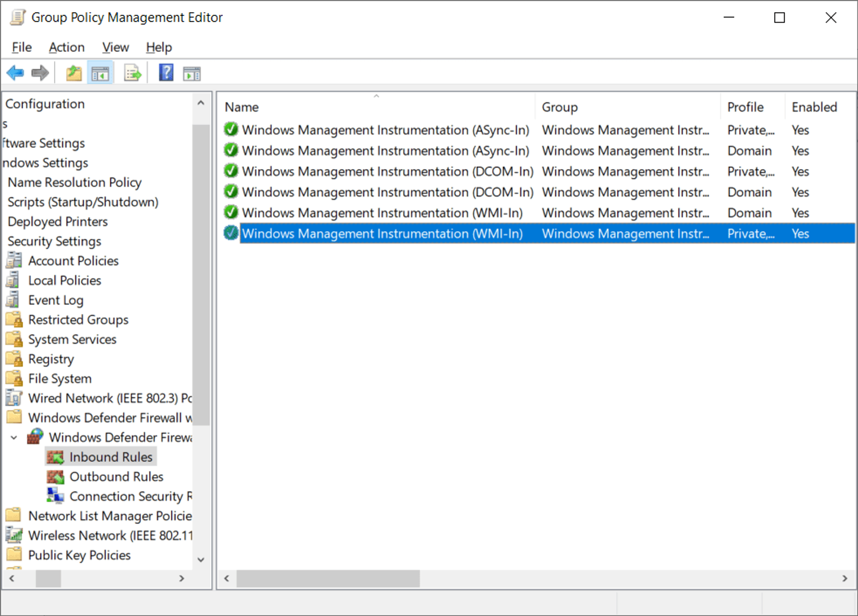This screenshot has height=616, width=858.
Task: Click the tree pane vertical scrollbar thumb
Action: click(x=201, y=275)
